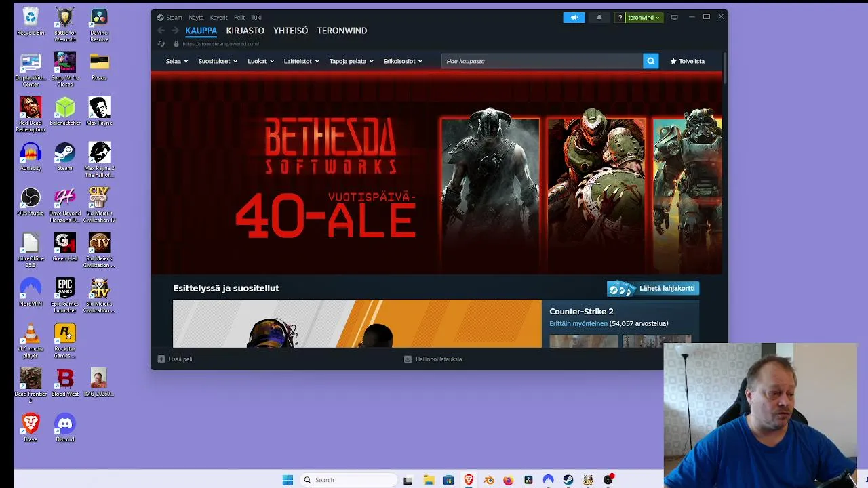
Task: Click the Erittäin myönteinen review link
Action: [x=578, y=324]
